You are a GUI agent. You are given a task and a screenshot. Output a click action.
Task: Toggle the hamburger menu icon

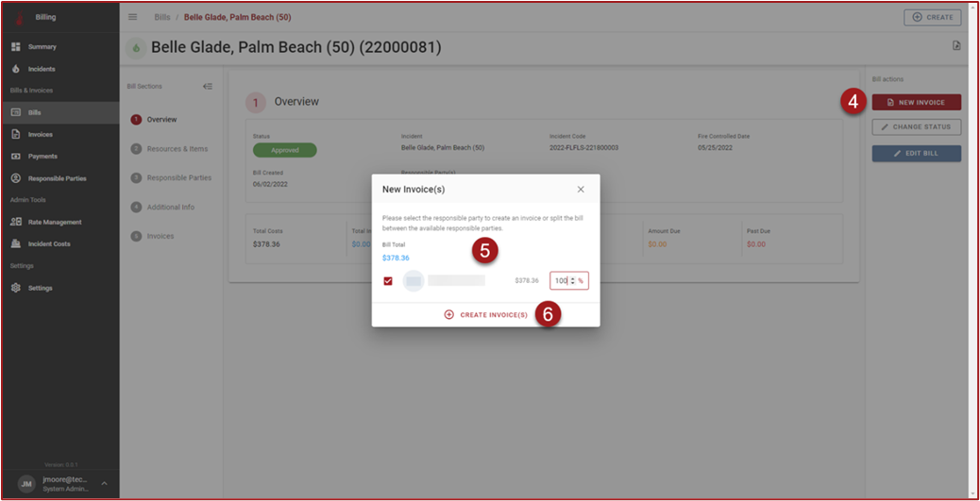[132, 17]
